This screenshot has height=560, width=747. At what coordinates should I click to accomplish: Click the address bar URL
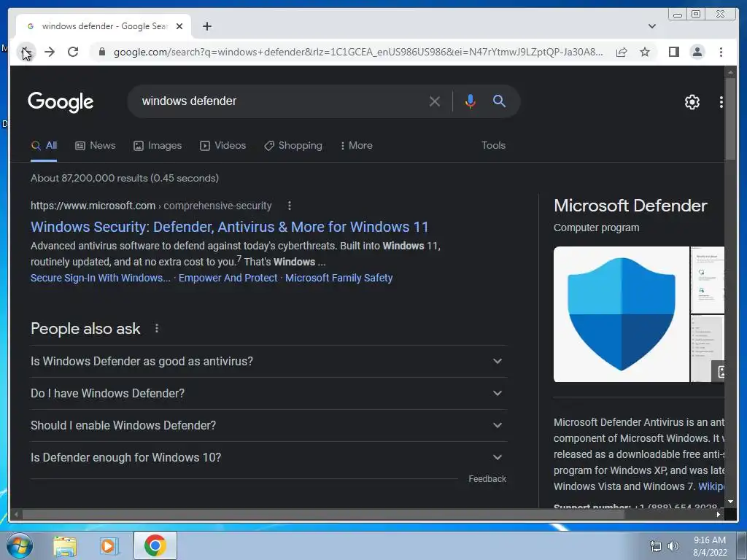click(x=358, y=52)
